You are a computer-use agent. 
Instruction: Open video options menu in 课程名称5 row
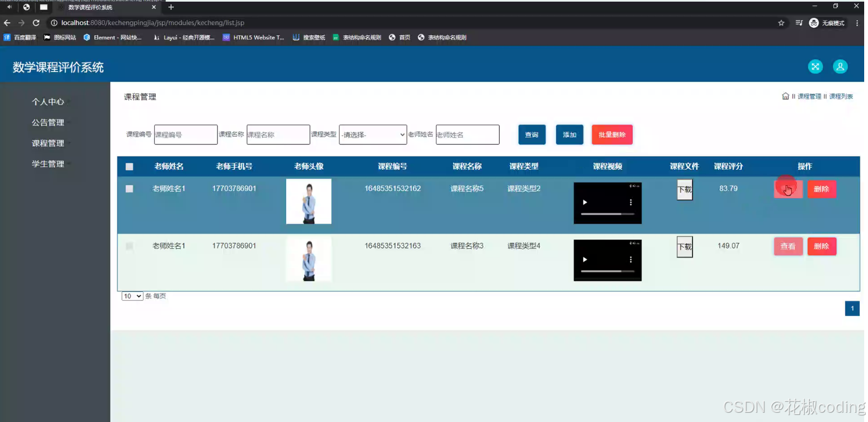tap(631, 203)
